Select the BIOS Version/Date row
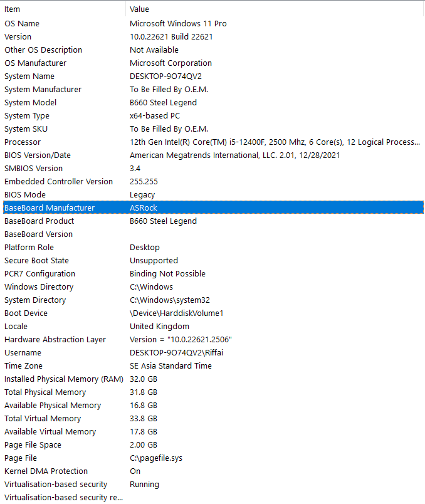The width and height of the screenshot is (425, 504). tap(213, 155)
